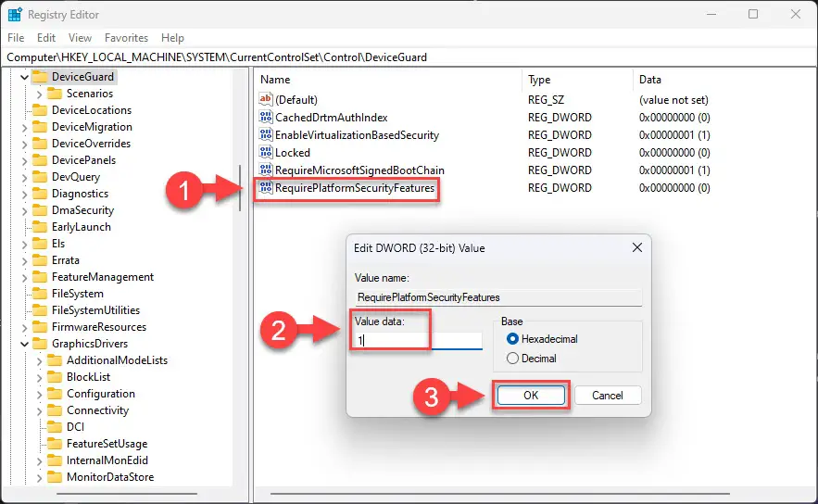Select the RequireMicrosoftSignedBootChain value name

coord(359,170)
